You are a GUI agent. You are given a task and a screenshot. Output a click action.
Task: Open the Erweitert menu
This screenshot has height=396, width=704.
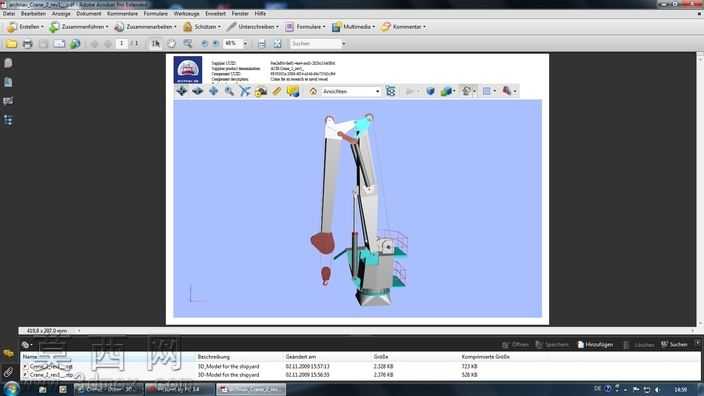pyautogui.click(x=215, y=14)
